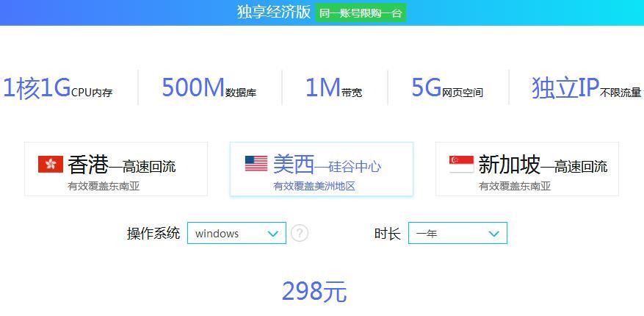Click the 同一账号限购一台 green badge

(x=361, y=12)
